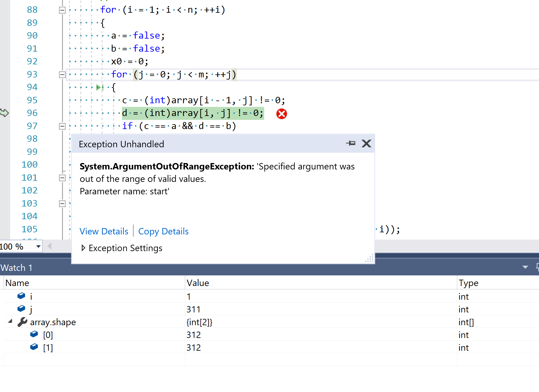Image resolution: width=539 pixels, height=392 pixels.
Task: Click the Watch 1 panel title
Action: coord(16,268)
